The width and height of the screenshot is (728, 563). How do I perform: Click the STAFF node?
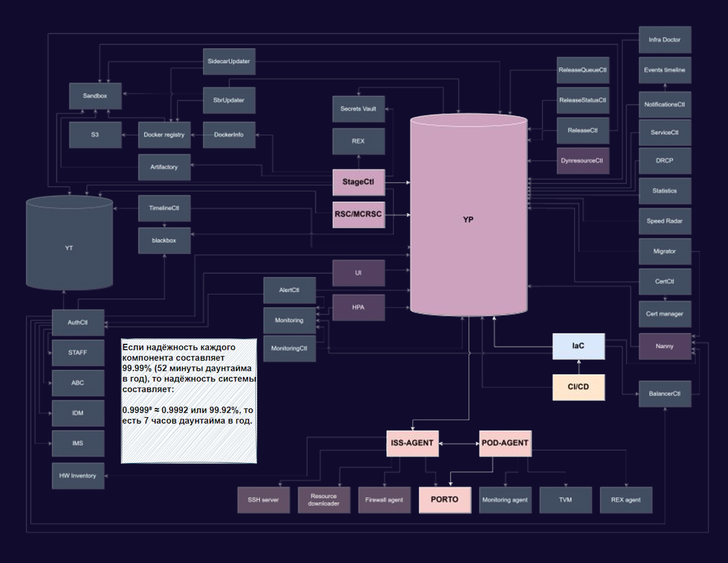(78, 353)
